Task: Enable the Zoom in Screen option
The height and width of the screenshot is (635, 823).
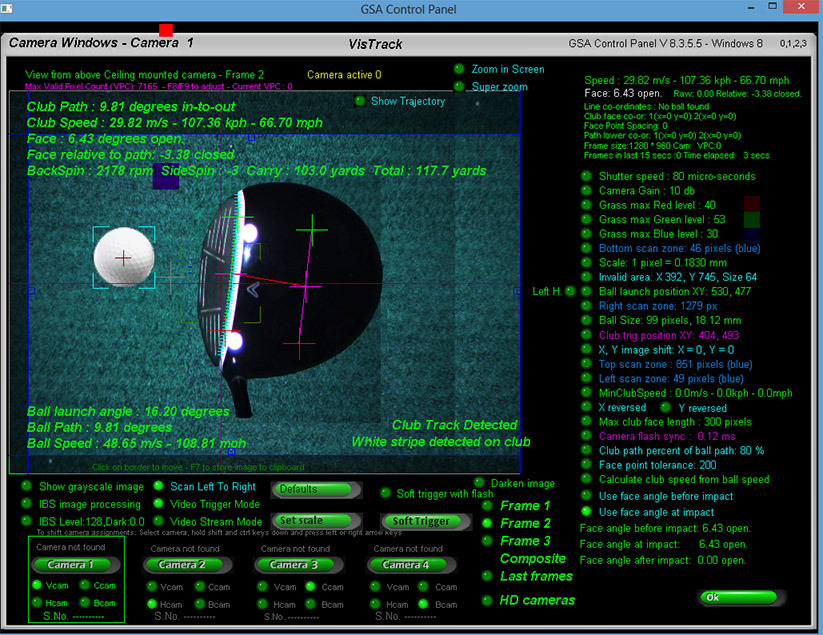Action: point(459,69)
